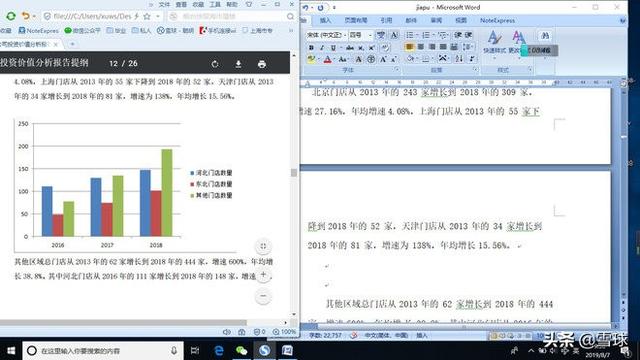The width and height of the screenshot is (640, 360).
Task: Toggle bold formatting in Word
Action: [x=311, y=48]
